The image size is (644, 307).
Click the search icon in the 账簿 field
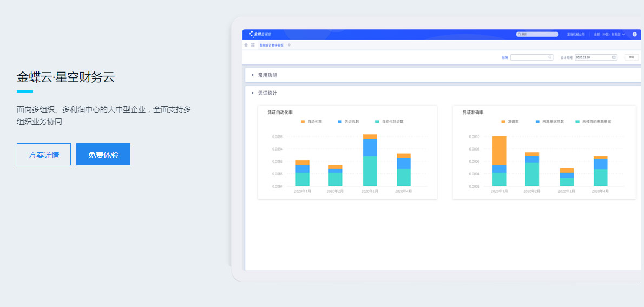550,57
